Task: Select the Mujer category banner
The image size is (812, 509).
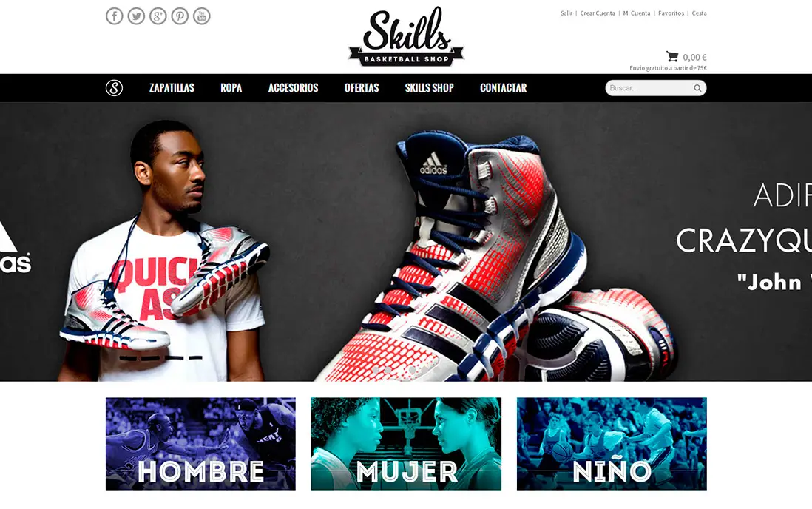Action: [x=406, y=444]
